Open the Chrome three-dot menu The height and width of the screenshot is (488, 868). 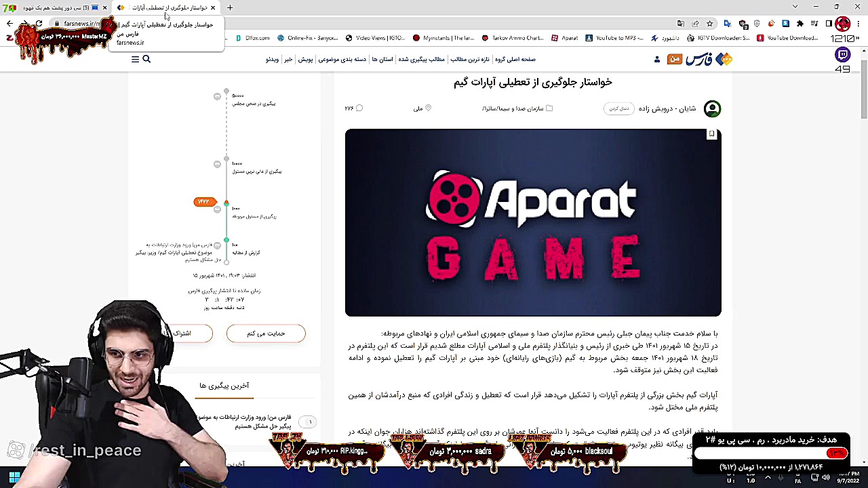[x=857, y=24]
